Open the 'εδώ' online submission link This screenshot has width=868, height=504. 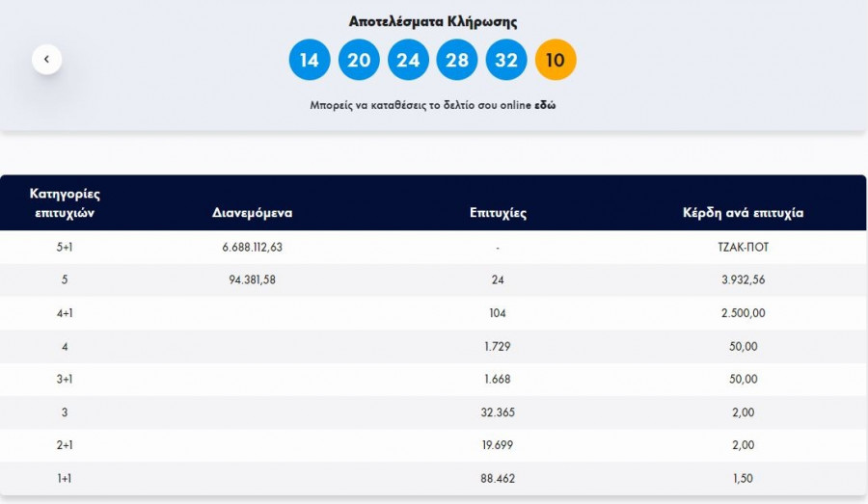click(545, 105)
